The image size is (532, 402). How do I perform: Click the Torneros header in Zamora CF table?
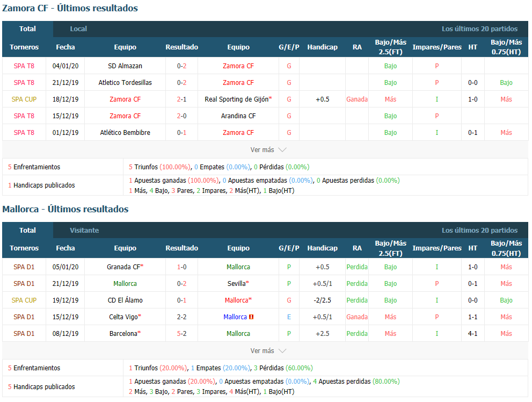pos(24,47)
